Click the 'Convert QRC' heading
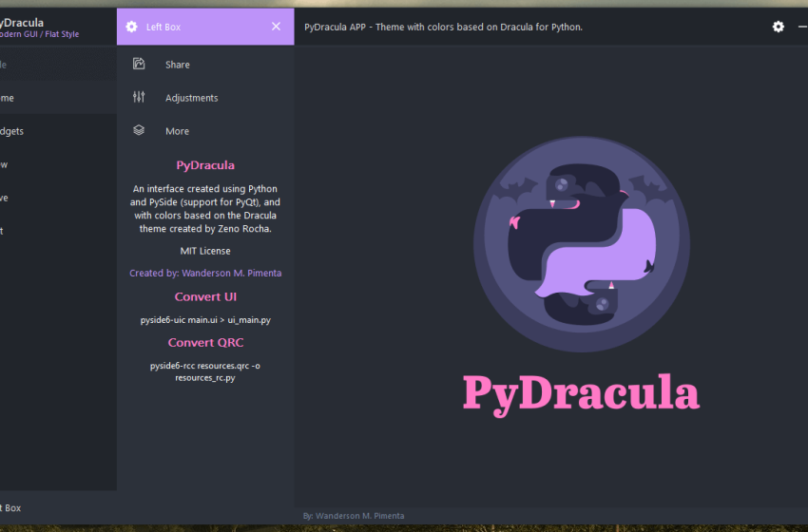The height and width of the screenshot is (532, 808). [205, 343]
